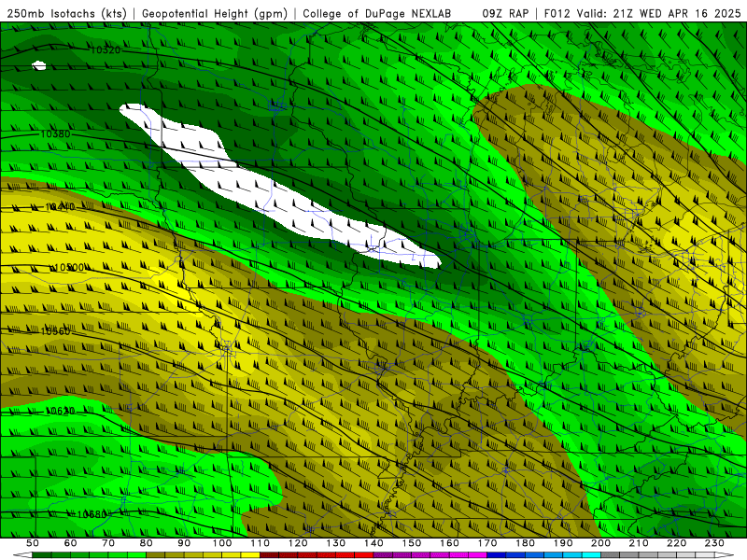Click the 130 value on the legend scale
747x560 pixels.
point(336,543)
